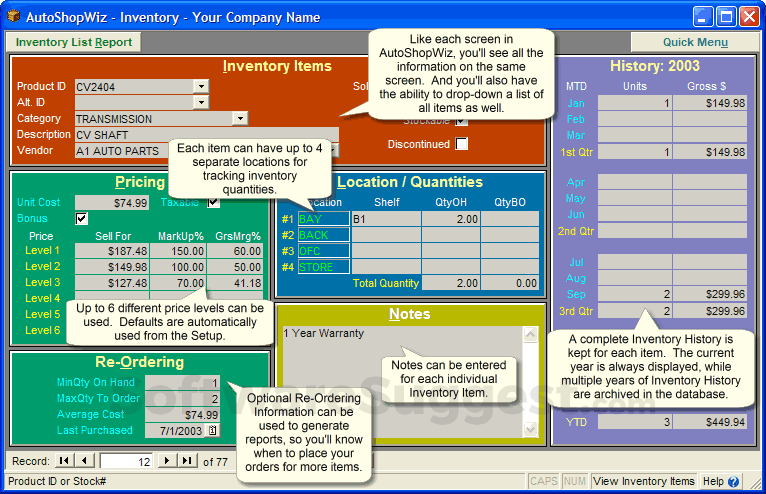Screen dimensions: 766x494
Task: Click the AutoShopWiz title bar app icon
Action: click(13, 17)
